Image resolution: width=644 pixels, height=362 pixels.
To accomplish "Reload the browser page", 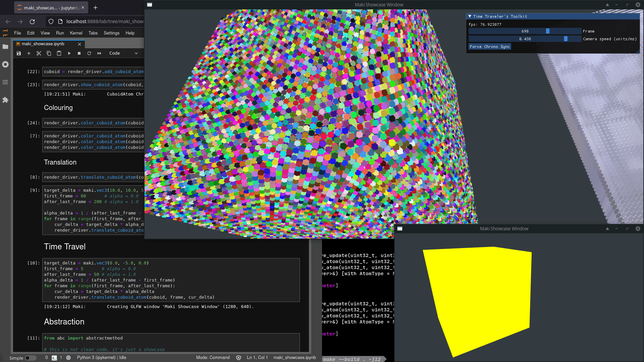I will coord(32,21).
